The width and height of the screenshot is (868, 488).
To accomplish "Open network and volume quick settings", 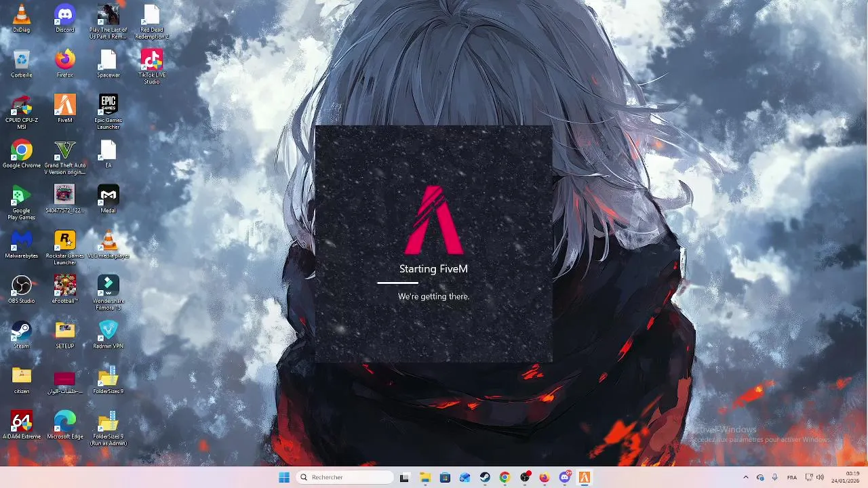I will [814, 477].
